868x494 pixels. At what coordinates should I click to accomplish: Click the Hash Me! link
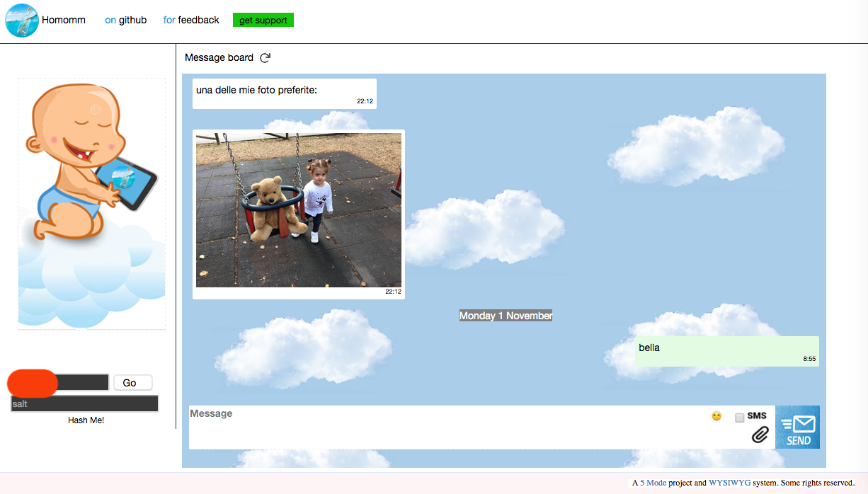click(84, 420)
